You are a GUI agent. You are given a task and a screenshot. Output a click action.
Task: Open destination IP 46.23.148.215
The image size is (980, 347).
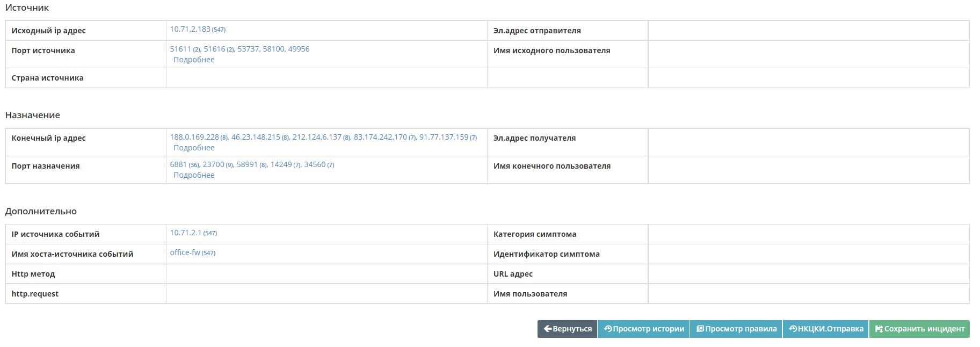pos(256,137)
